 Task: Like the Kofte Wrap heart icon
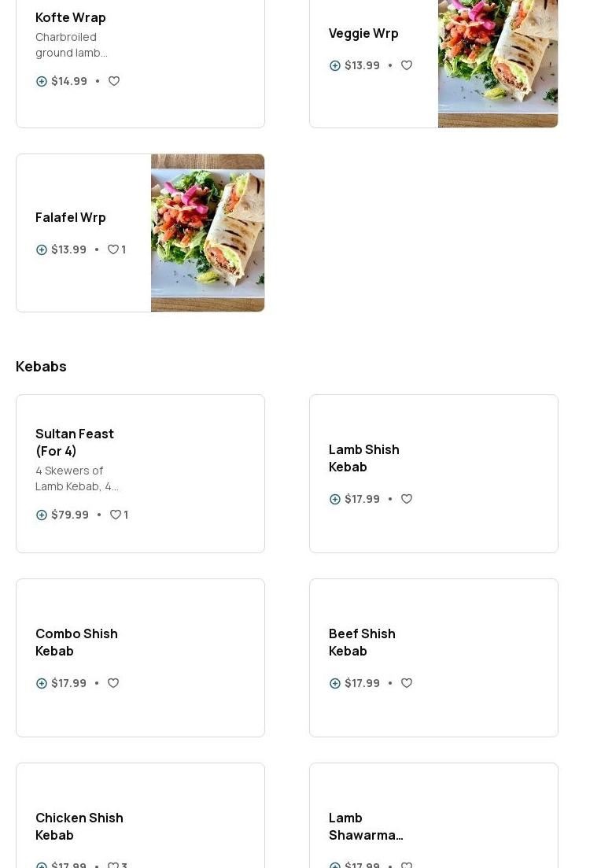point(114,81)
